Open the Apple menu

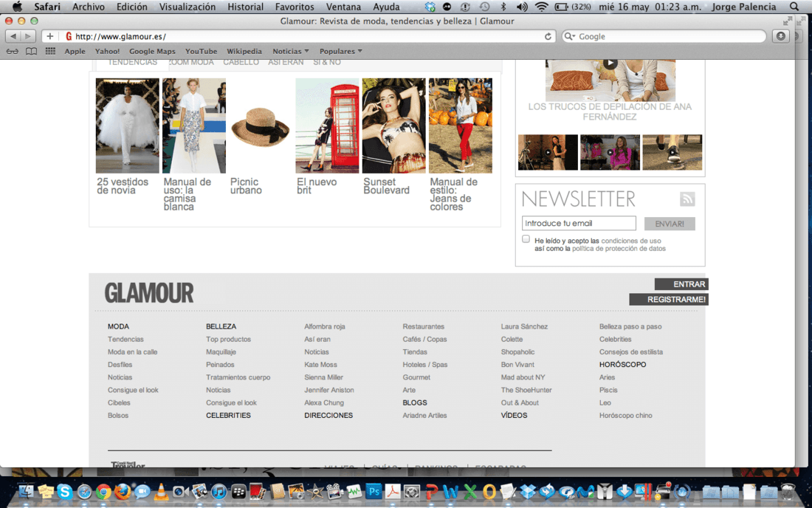tap(17, 7)
